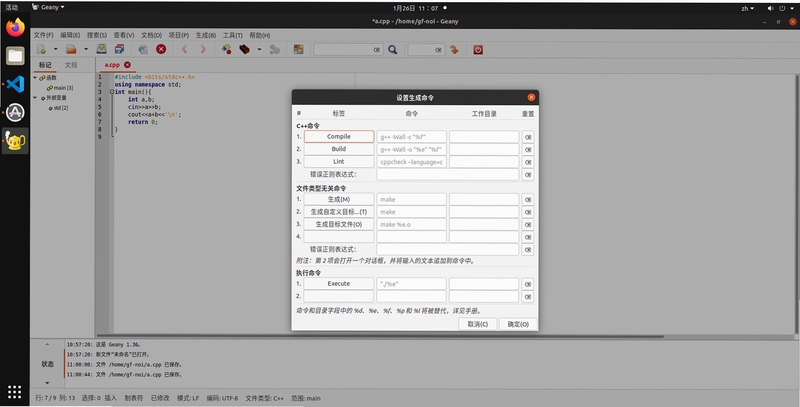The width and height of the screenshot is (800, 407).
Task: Reset the Execute command row
Action: [528, 284]
